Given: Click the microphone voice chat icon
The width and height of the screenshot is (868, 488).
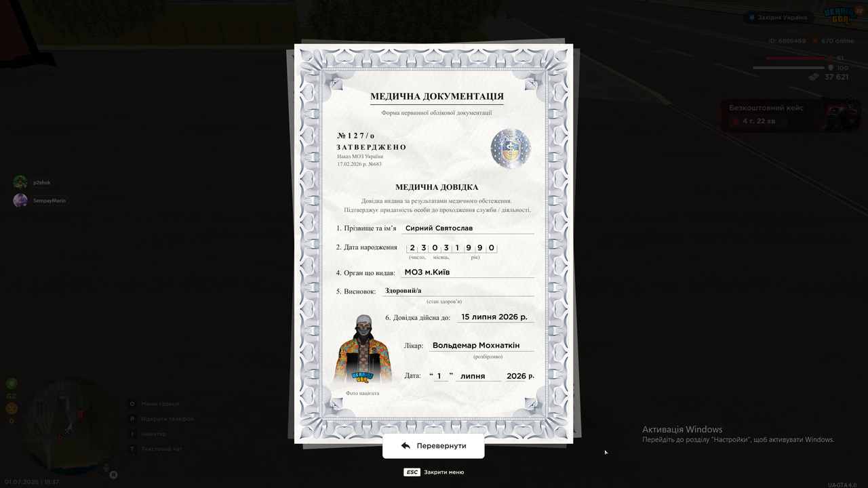Looking at the screenshot, I should coord(106,467).
